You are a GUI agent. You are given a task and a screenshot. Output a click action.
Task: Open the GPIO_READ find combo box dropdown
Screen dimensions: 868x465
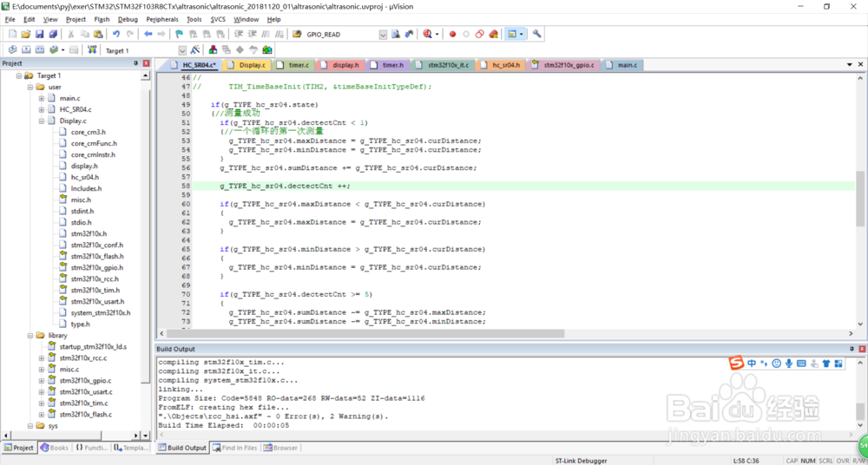point(383,35)
